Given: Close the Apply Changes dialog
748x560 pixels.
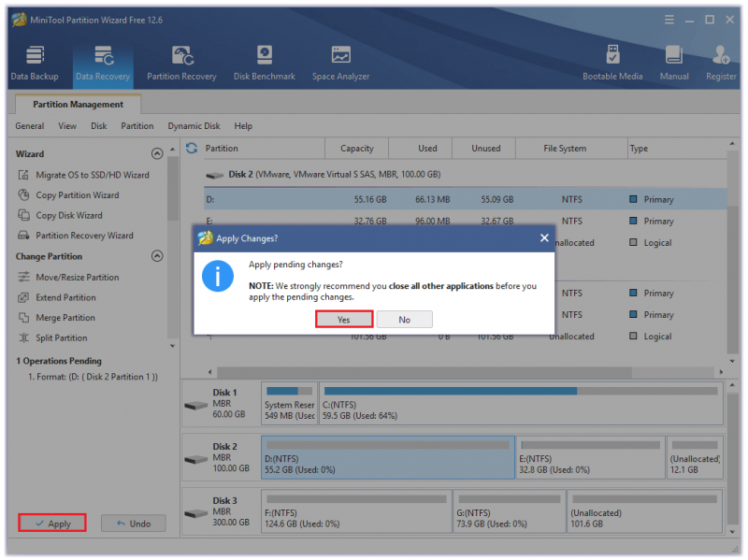Looking at the screenshot, I should 544,237.
